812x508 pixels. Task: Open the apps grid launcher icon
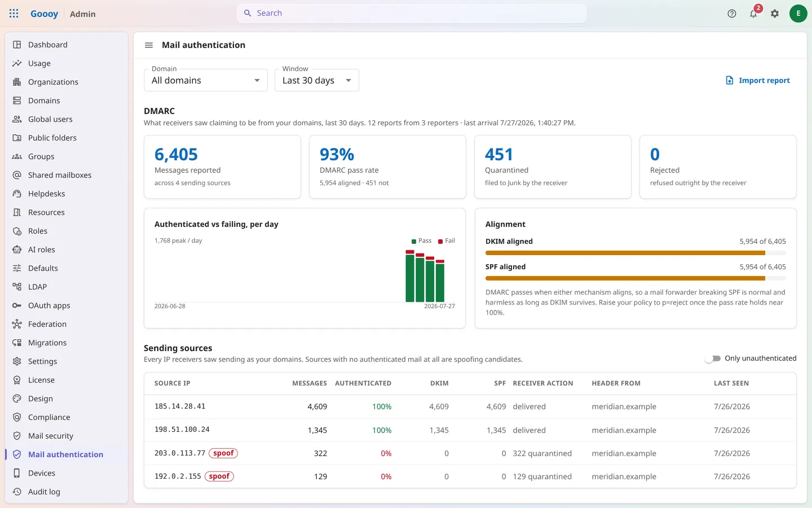pos(14,14)
